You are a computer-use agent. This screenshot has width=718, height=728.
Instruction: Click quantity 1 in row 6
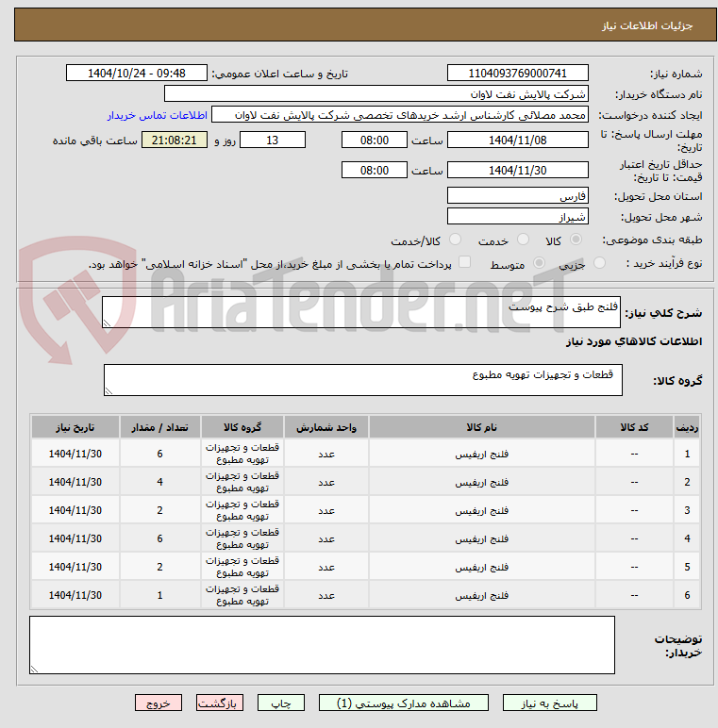click(159, 595)
